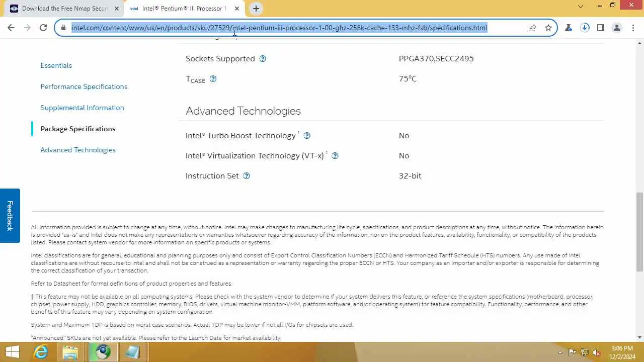
Task: Bookmark this page with the star
Action: pyautogui.click(x=548, y=28)
